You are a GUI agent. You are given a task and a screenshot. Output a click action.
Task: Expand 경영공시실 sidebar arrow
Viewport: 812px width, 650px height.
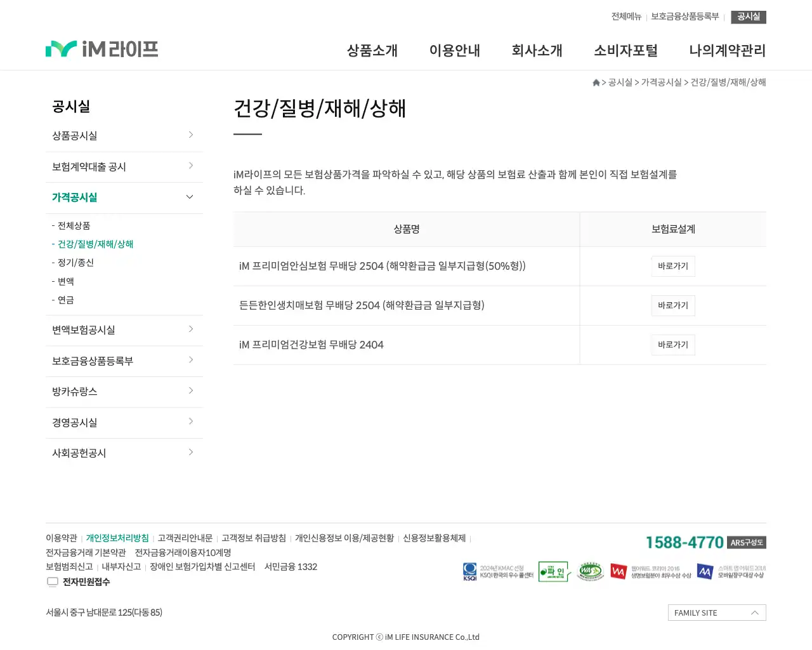[x=191, y=421]
